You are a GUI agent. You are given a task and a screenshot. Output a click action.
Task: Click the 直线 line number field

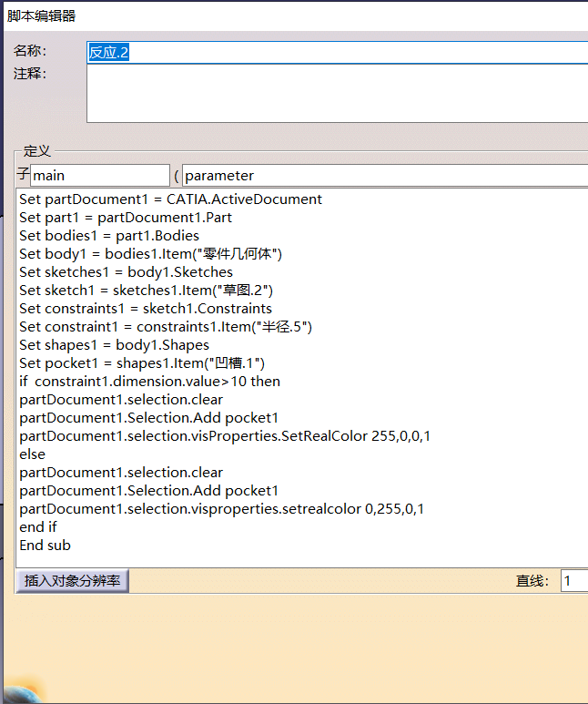(x=574, y=581)
